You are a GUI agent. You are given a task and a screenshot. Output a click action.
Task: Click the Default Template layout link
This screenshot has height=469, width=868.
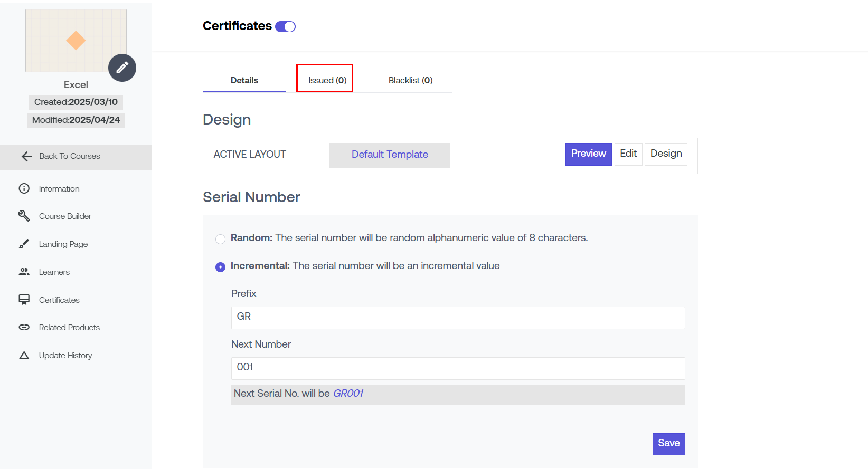[x=390, y=155]
